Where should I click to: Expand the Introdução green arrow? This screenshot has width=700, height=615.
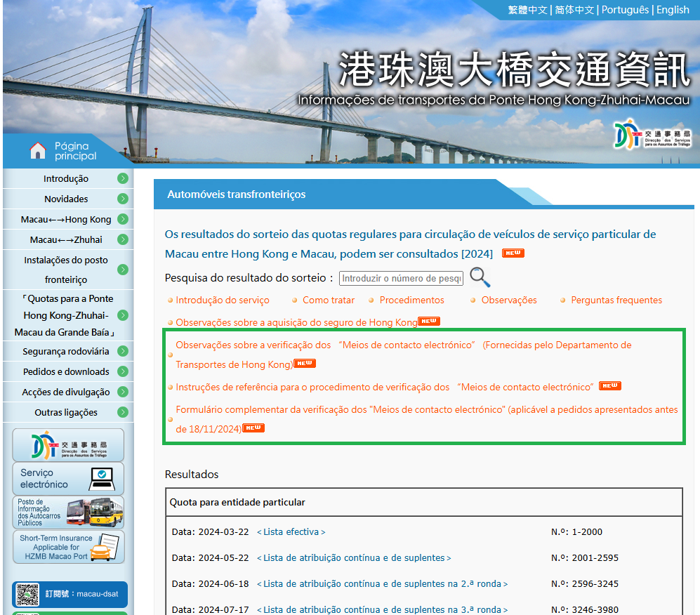click(x=123, y=179)
